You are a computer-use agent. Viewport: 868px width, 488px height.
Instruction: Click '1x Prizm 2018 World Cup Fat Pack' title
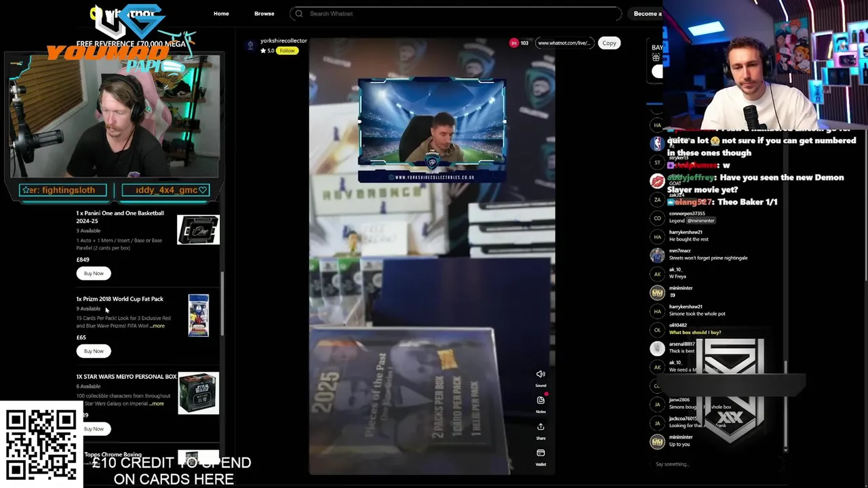pyautogui.click(x=119, y=299)
